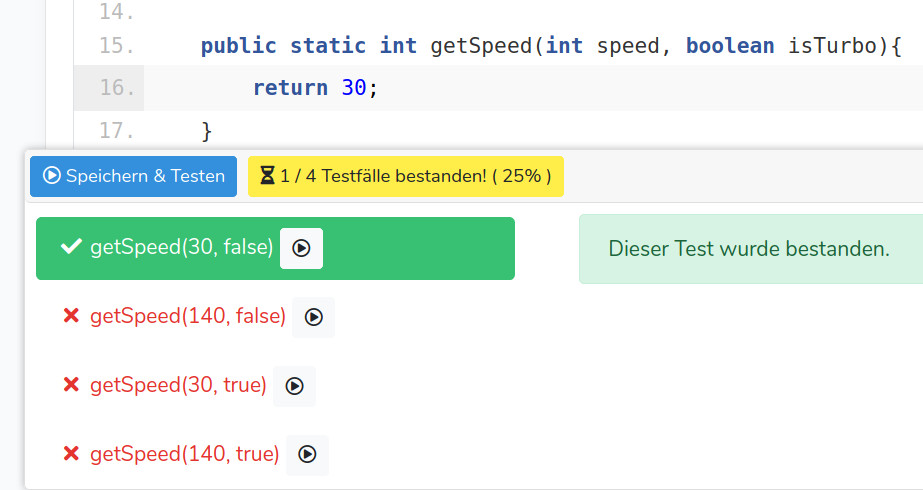Run the getSpeed(30, false) test play icon
Screen dimensions: 923x490
click(301, 248)
